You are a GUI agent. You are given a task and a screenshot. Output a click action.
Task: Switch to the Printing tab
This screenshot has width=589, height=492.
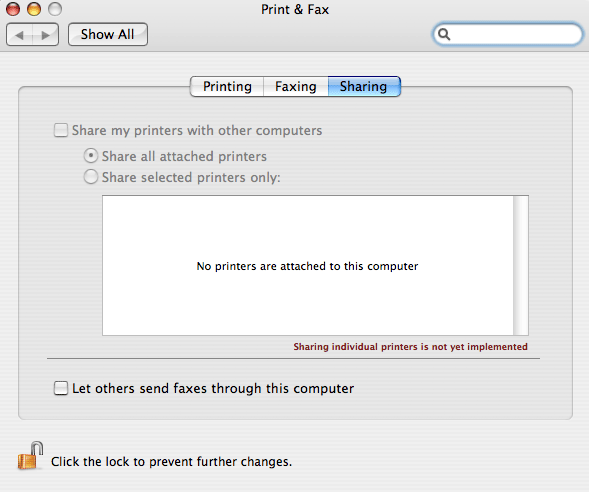coord(227,86)
